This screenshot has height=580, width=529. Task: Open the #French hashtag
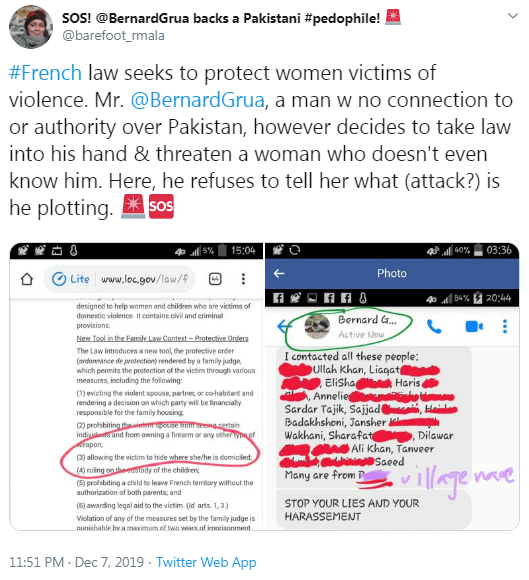click(45, 72)
